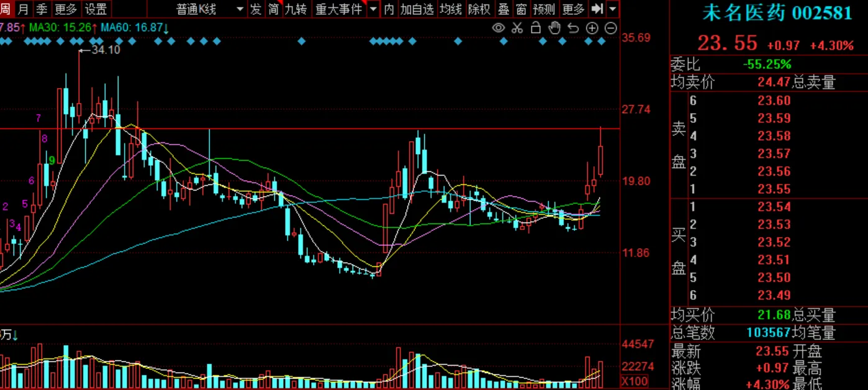Select the hand pan tool icon
The image size is (868, 390).
554,27
